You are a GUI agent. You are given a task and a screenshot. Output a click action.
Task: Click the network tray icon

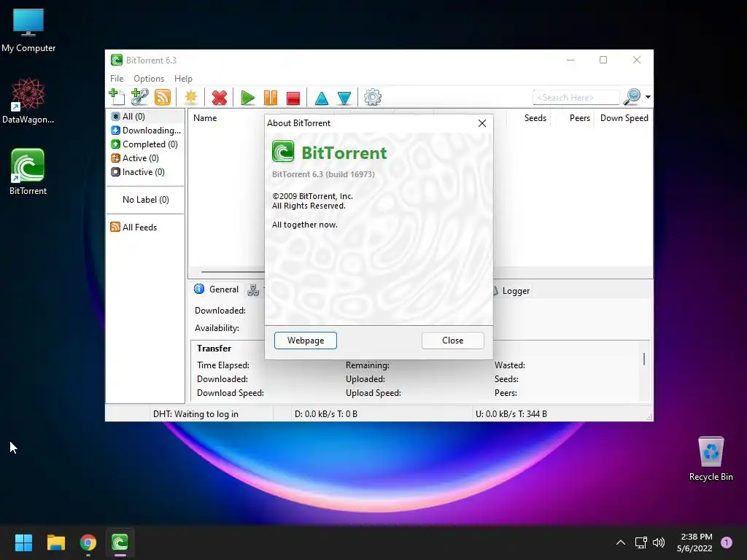[640, 542]
